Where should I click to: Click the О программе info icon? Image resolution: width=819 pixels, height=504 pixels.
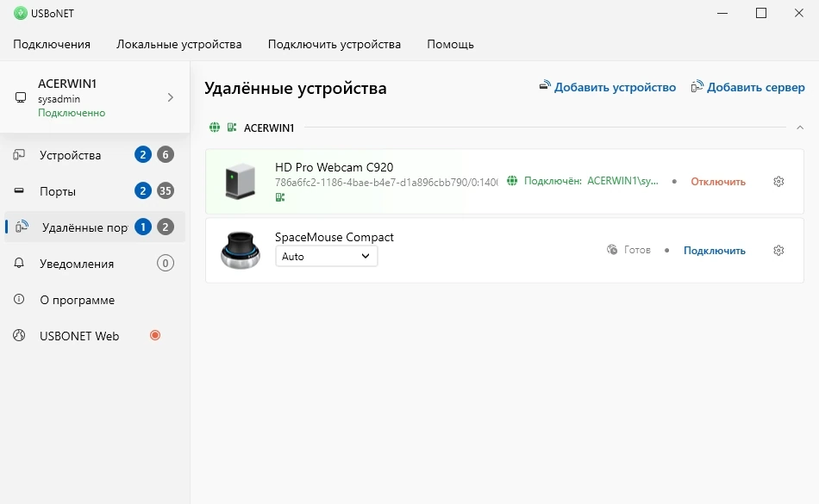click(x=19, y=299)
